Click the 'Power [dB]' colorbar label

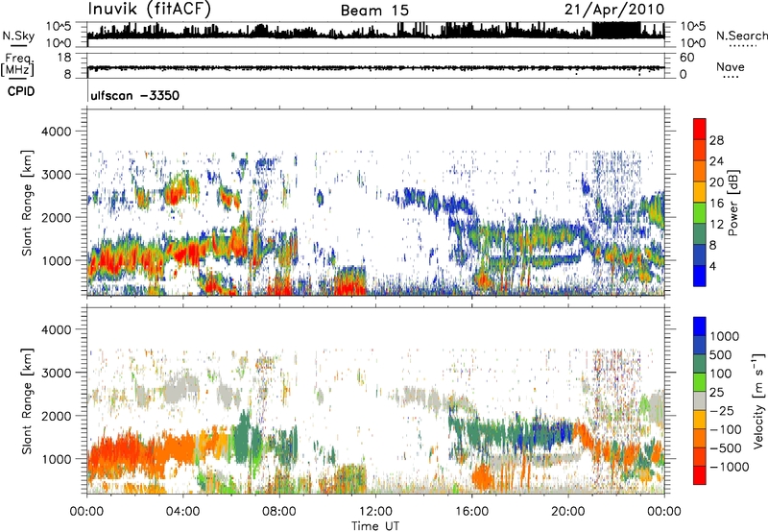click(x=732, y=203)
